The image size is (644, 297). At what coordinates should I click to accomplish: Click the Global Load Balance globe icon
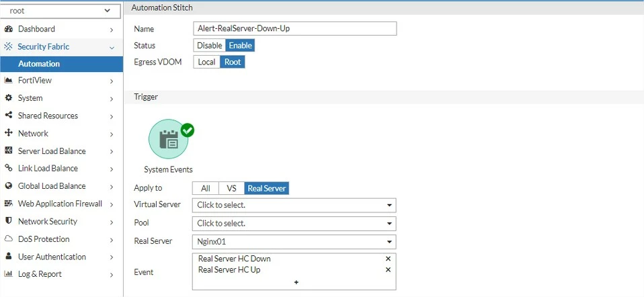[x=8, y=186]
